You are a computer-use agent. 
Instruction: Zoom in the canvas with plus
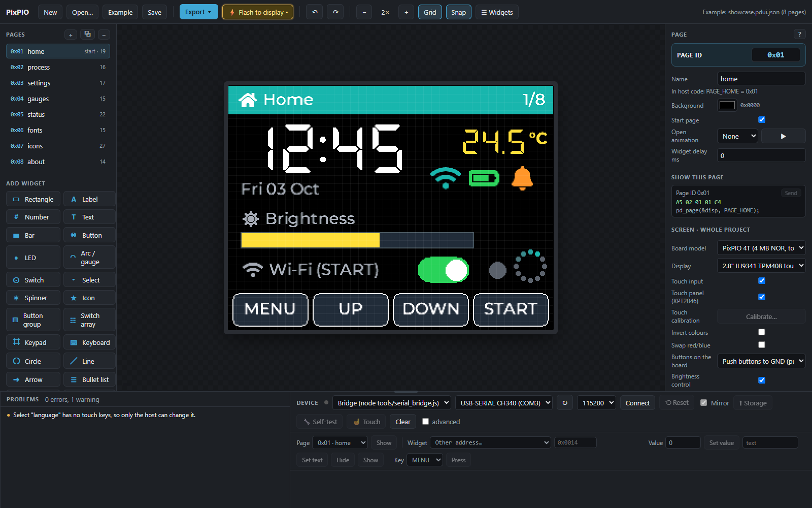point(406,12)
